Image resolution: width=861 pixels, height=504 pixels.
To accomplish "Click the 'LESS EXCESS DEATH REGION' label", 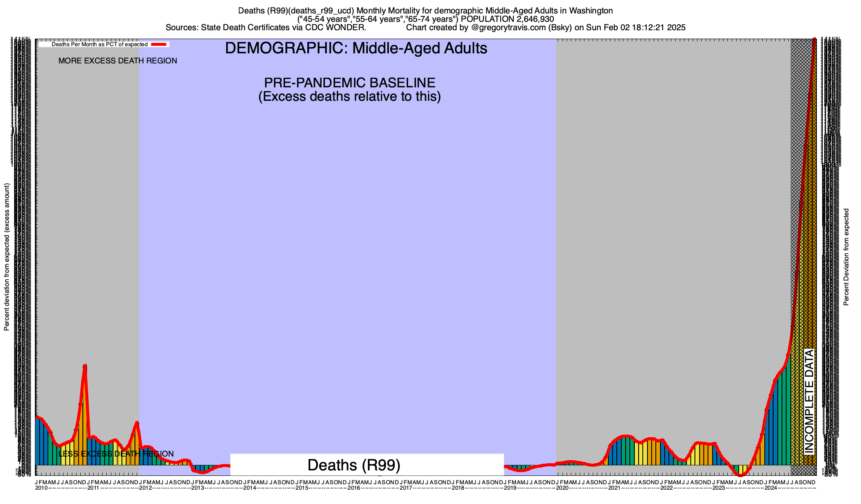I will point(116,454).
